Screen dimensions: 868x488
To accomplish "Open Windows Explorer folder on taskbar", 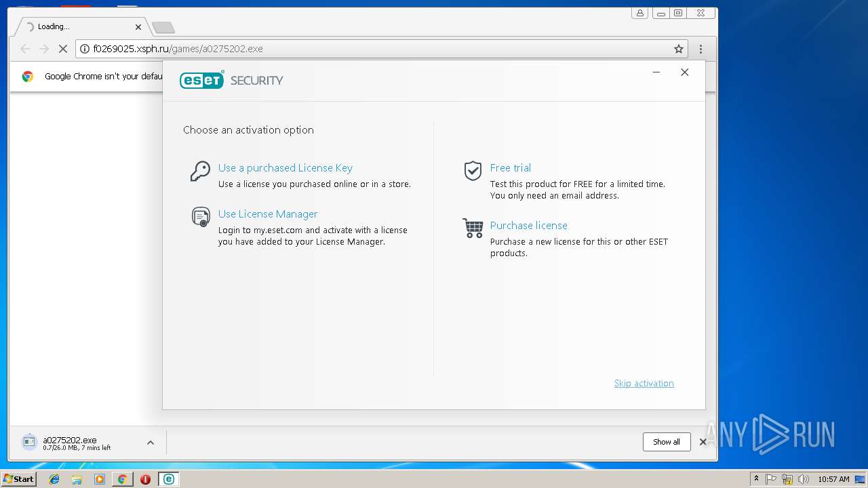I will [x=77, y=479].
